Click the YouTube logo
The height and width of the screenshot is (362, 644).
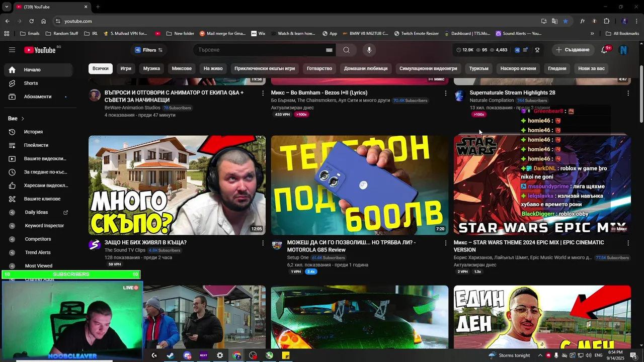coord(40,50)
